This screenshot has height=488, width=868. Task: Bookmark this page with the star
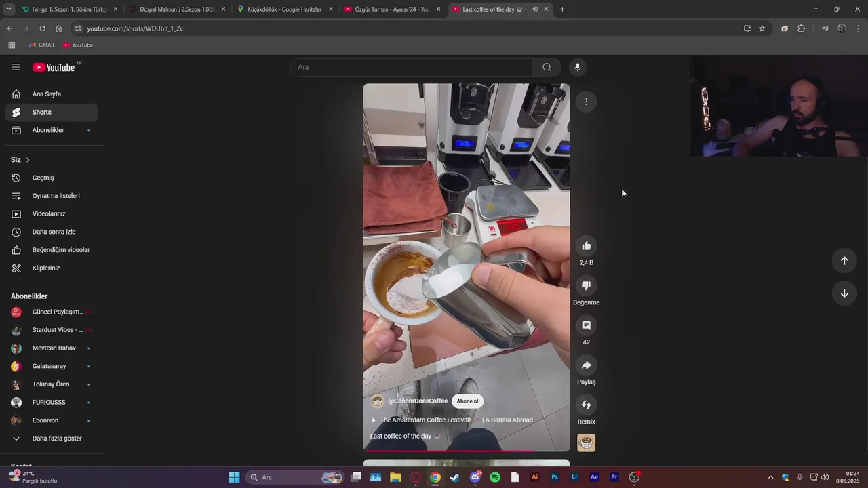[x=762, y=28]
